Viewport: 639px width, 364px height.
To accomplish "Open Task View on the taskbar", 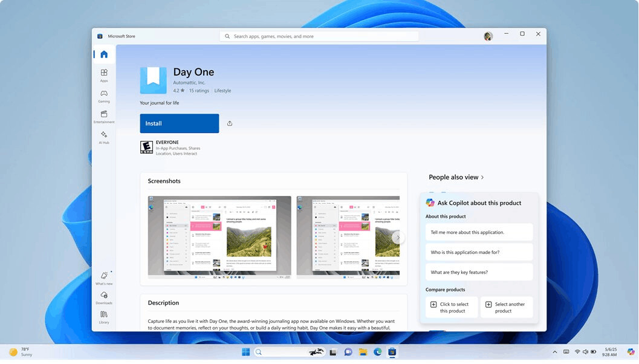I will click(x=333, y=352).
